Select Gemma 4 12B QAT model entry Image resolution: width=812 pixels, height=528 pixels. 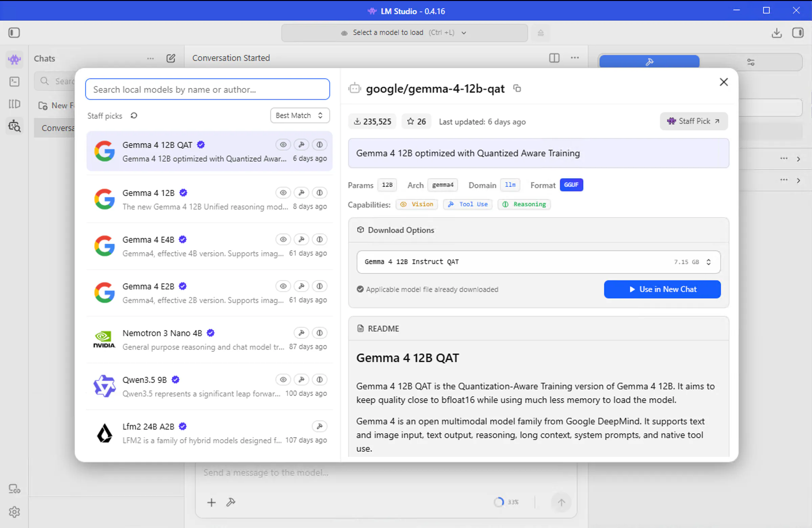point(209,151)
